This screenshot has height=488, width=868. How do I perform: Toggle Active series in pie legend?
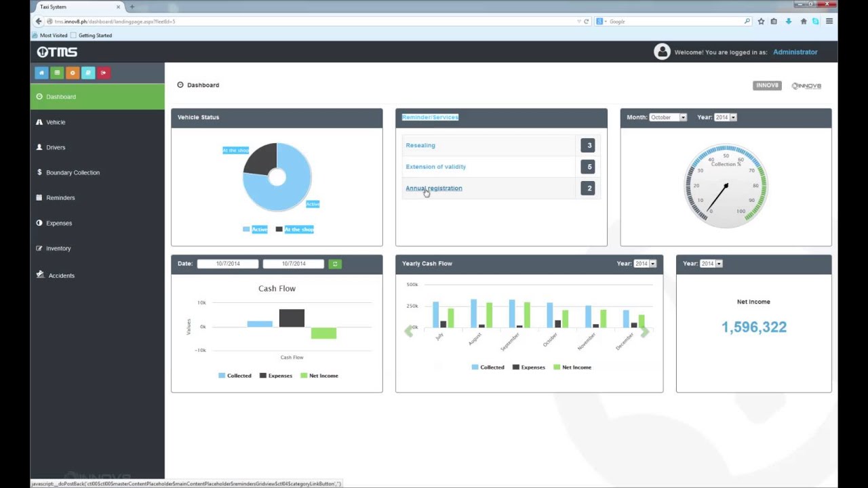[x=255, y=230]
